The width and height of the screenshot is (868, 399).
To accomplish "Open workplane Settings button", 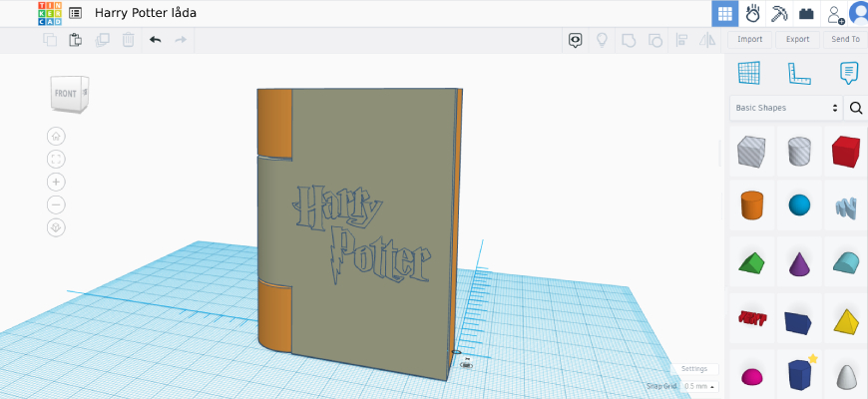I will tap(694, 368).
